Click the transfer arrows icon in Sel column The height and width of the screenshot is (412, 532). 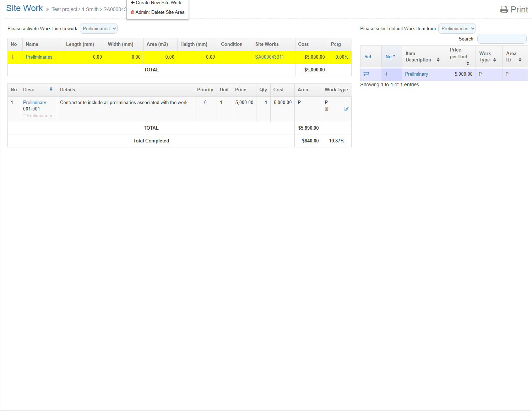tap(366, 74)
